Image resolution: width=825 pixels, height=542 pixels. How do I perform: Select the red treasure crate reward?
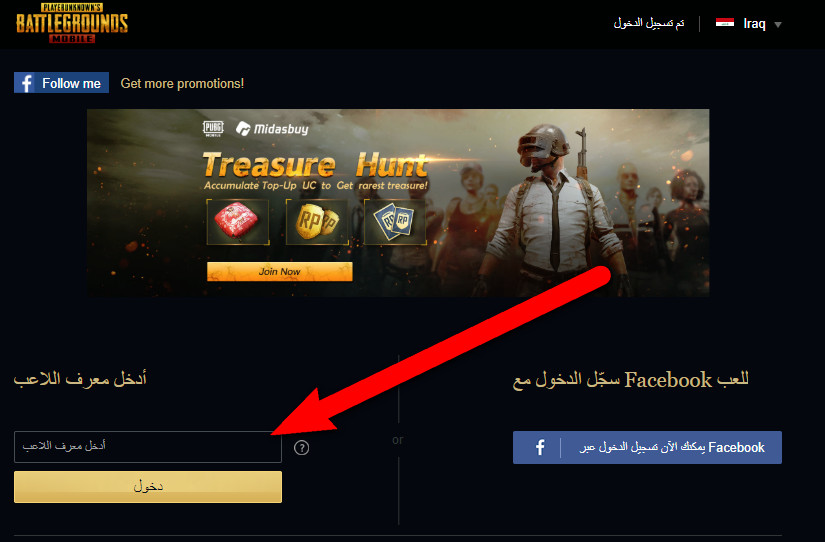(238, 222)
